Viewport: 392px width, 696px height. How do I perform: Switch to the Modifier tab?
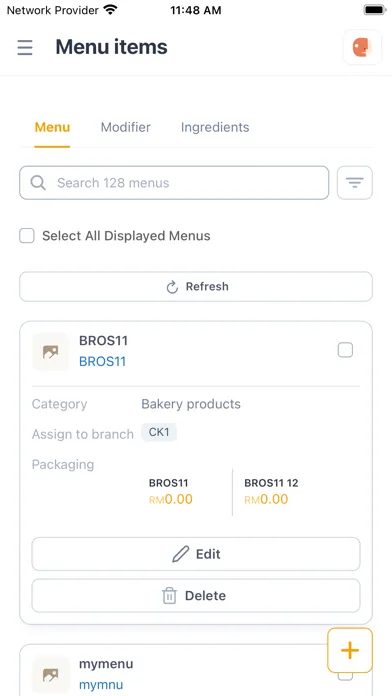click(126, 127)
